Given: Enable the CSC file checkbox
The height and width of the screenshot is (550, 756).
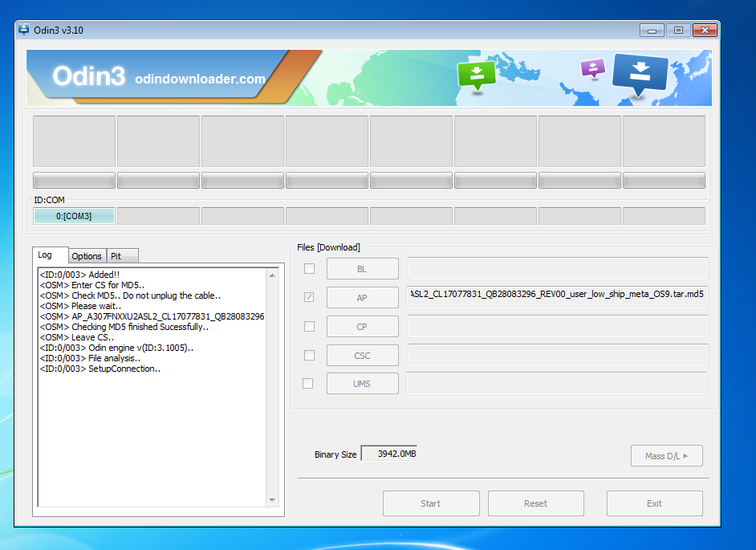Looking at the screenshot, I should [x=310, y=355].
